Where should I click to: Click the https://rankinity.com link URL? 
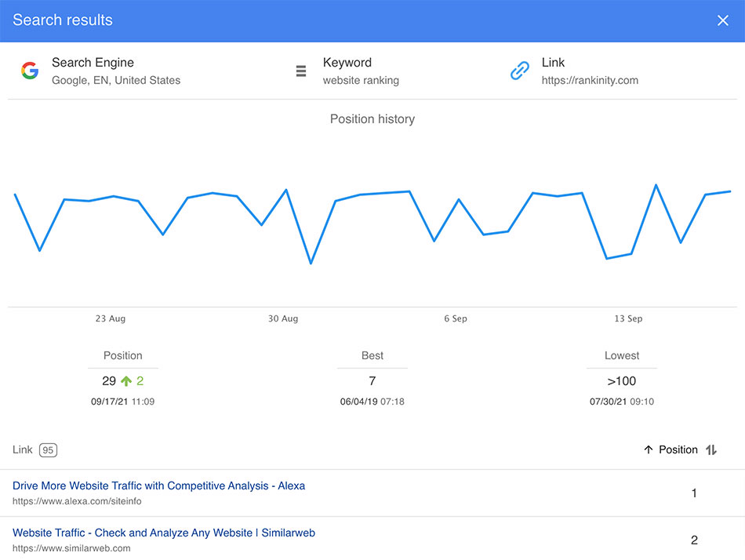590,80
